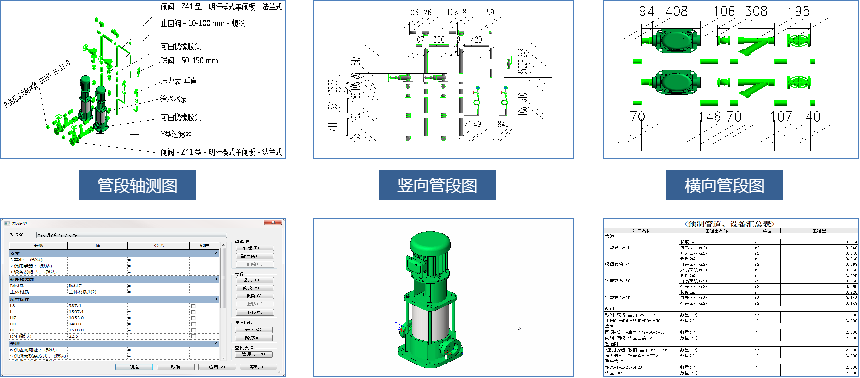860x378 pixels.
Task: Click the small icon in the dialog title bar
Action: coord(7,223)
